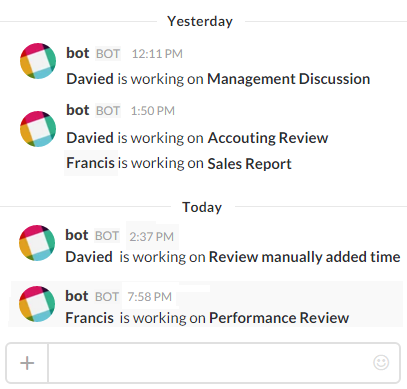Click highlighted Performance Review message

[207, 318]
